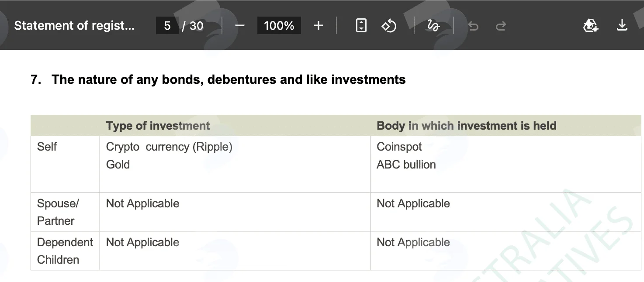This screenshot has width=644, height=282.
Task: Click the fit to page icon
Action: pyautogui.click(x=361, y=26)
